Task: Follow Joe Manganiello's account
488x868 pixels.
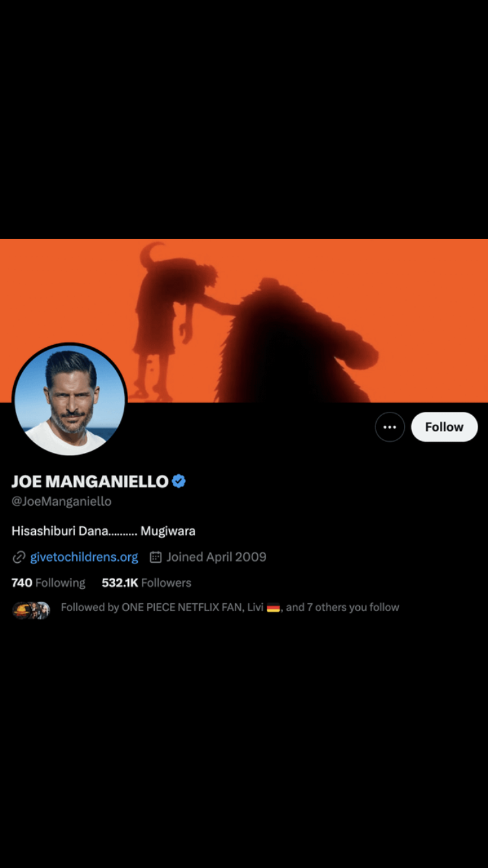Action: (x=444, y=427)
